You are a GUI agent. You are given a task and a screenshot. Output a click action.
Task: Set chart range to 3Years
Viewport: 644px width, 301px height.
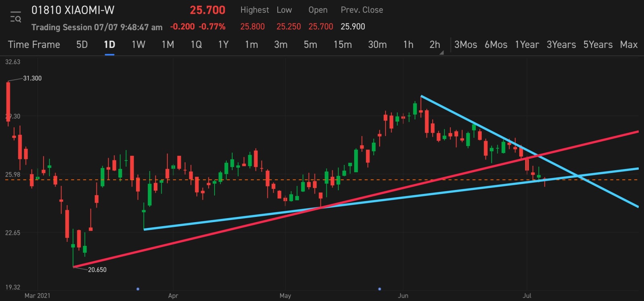pyautogui.click(x=561, y=45)
